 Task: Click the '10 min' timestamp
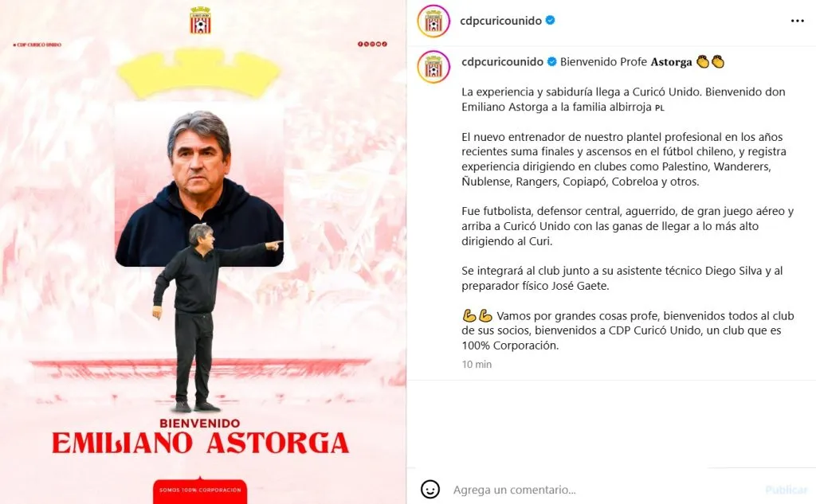point(477,364)
